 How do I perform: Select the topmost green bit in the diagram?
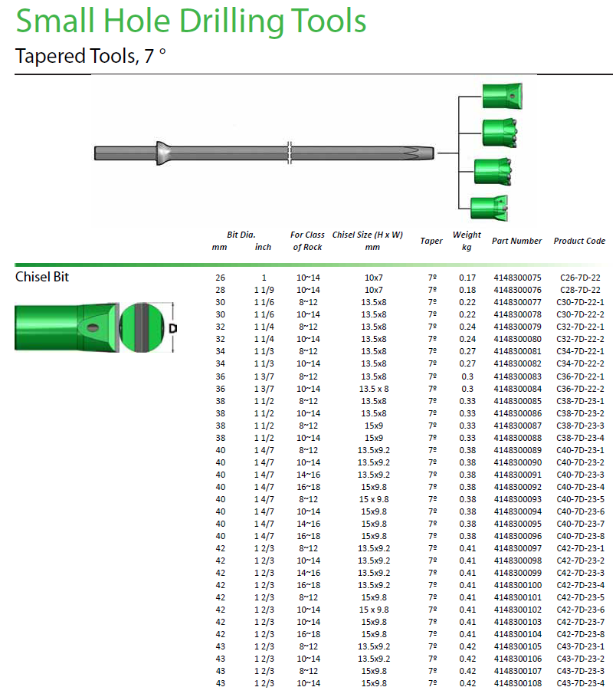502,95
